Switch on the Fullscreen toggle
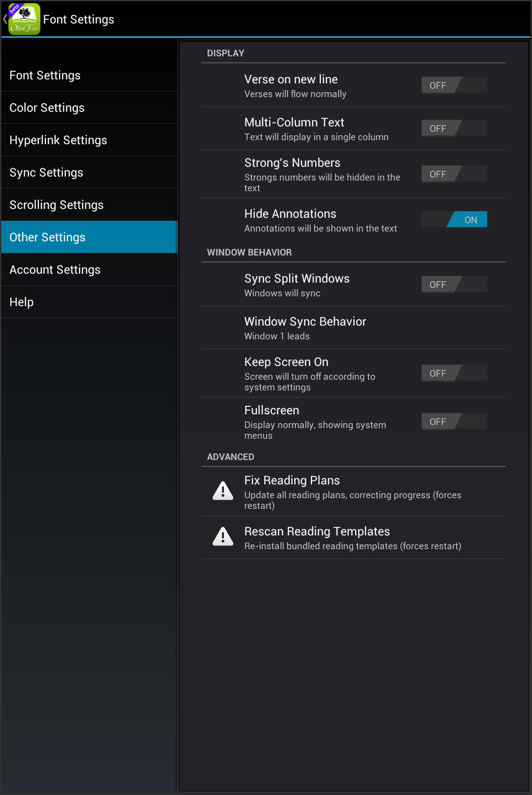This screenshot has width=532, height=795. 454,421
